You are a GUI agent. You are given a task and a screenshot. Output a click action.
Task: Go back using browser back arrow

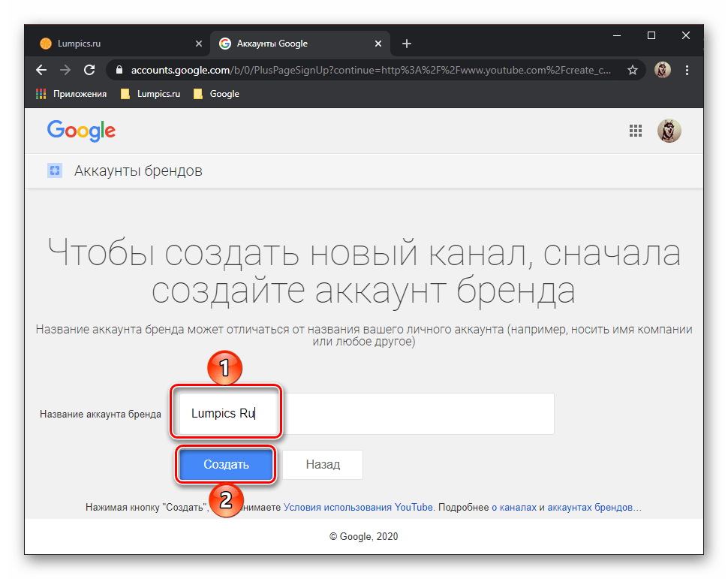[x=41, y=70]
